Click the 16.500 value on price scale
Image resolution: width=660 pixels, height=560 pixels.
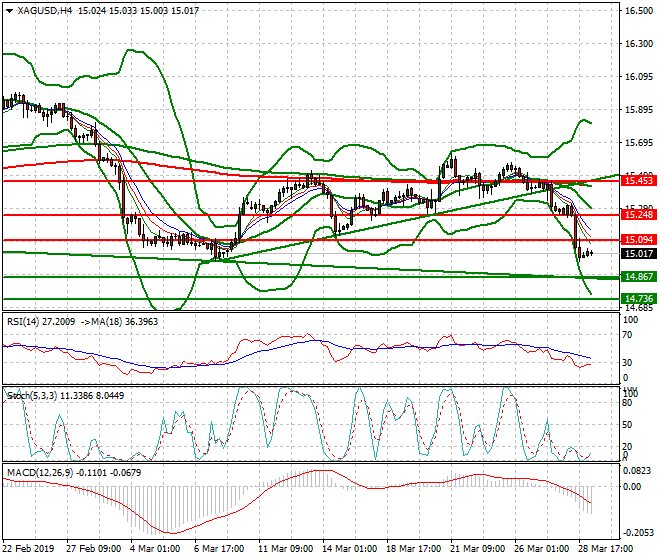638,11
